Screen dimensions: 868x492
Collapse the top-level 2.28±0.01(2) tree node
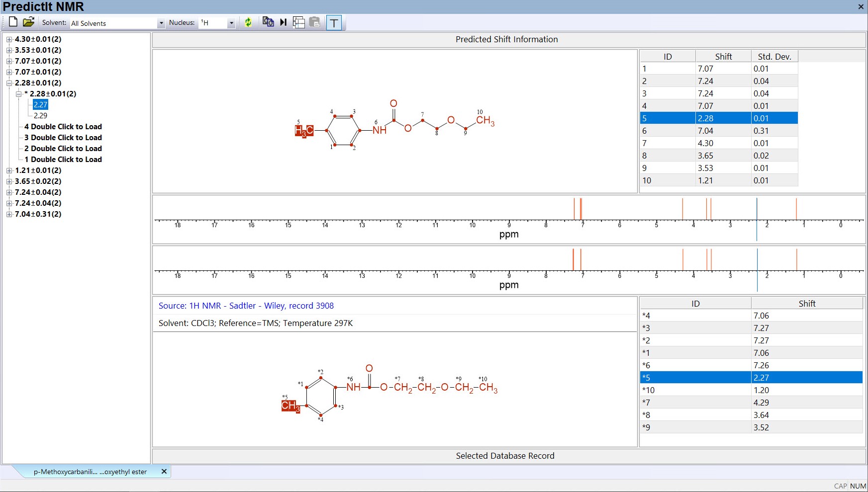[x=9, y=83]
